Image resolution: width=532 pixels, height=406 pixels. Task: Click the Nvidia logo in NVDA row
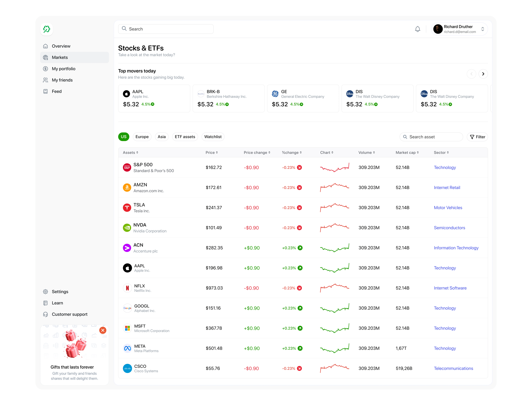pyautogui.click(x=127, y=228)
